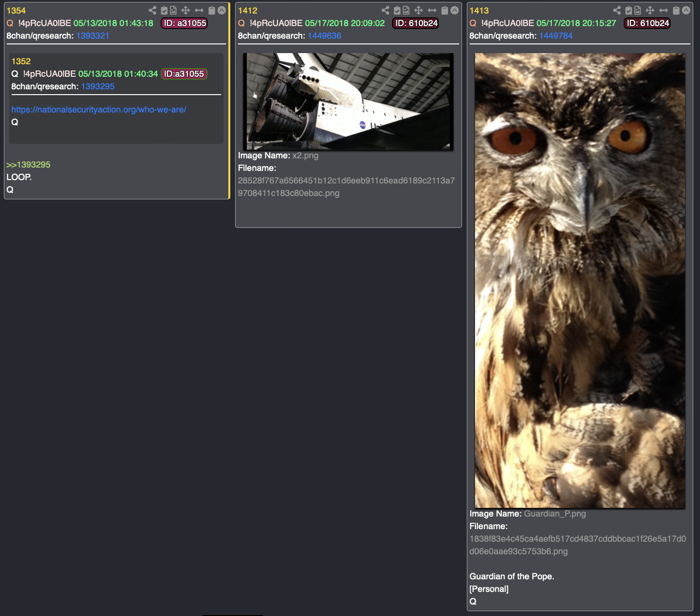Share post 1412 via the share icon
The image size is (700, 616).
tap(385, 10)
